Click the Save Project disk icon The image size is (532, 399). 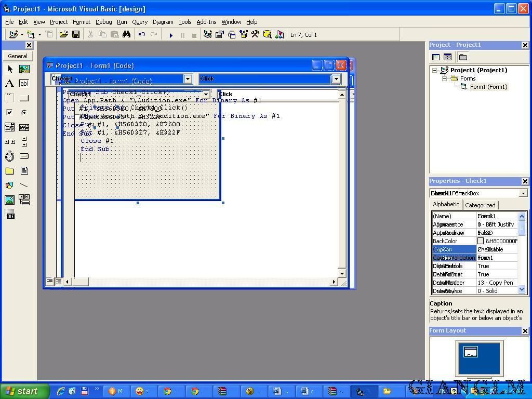click(76, 35)
